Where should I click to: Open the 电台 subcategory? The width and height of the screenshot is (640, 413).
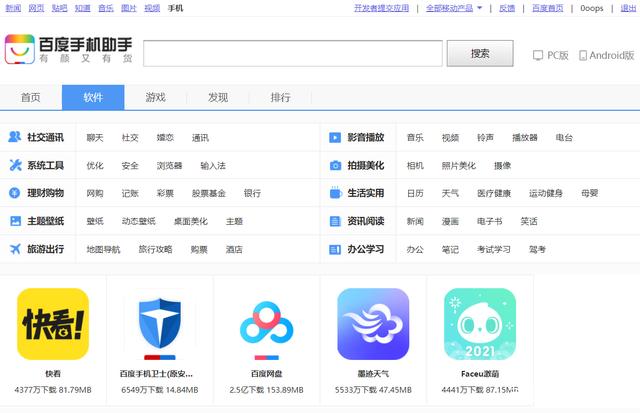click(x=564, y=138)
